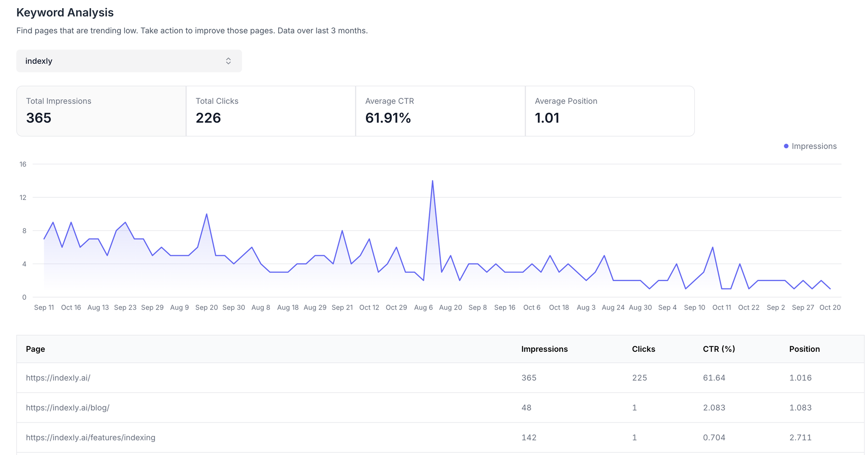This screenshot has width=868, height=455.
Task: Select the Total Clicks card
Action: point(271,111)
